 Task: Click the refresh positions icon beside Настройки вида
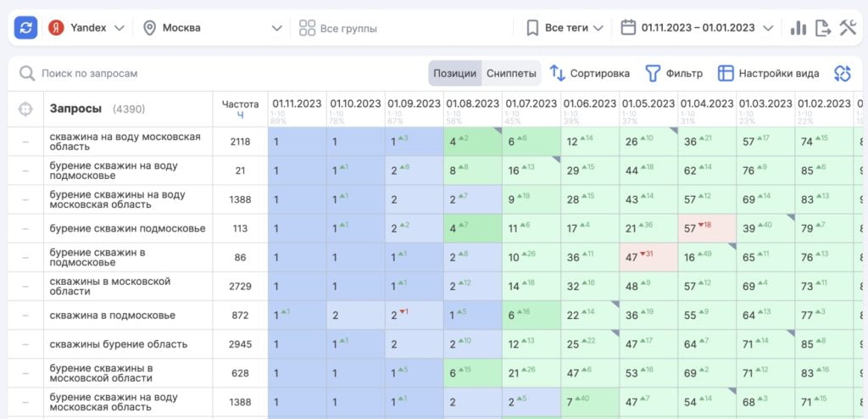(842, 74)
